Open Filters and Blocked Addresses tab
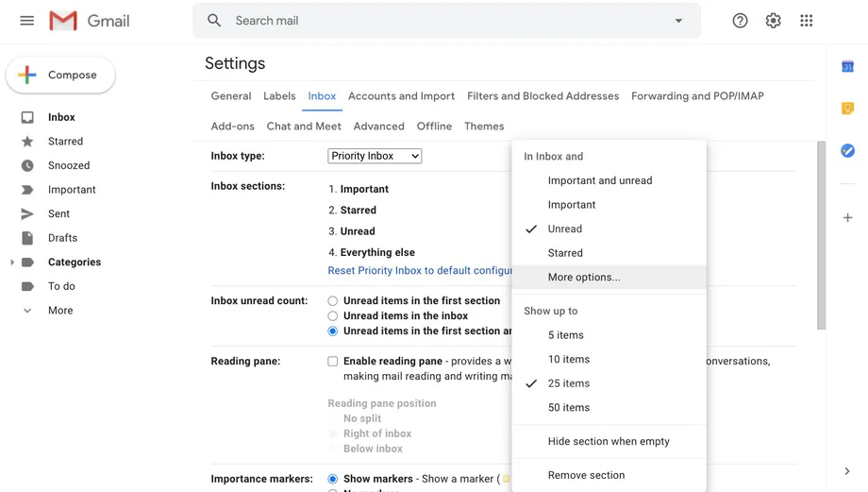 (x=543, y=96)
